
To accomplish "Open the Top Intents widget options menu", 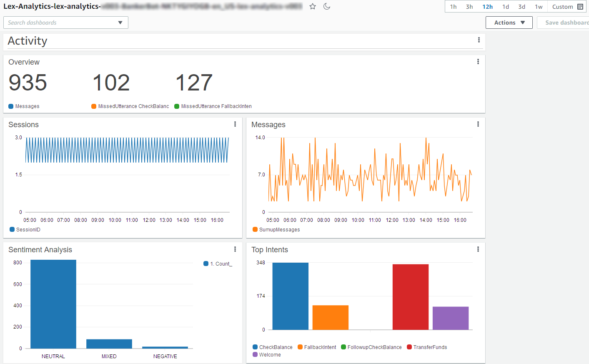I will 478,249.
